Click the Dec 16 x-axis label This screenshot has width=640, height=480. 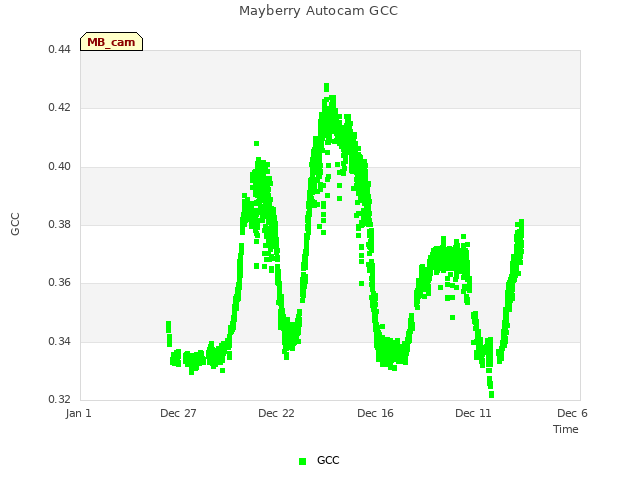click(376, 413)
